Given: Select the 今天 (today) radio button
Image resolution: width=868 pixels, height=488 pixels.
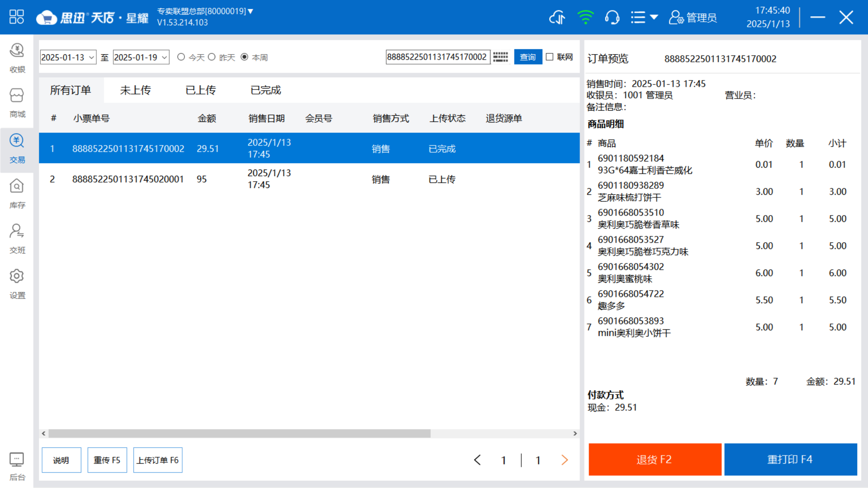Looking at the screenshot, I should (x=182, y=56).
